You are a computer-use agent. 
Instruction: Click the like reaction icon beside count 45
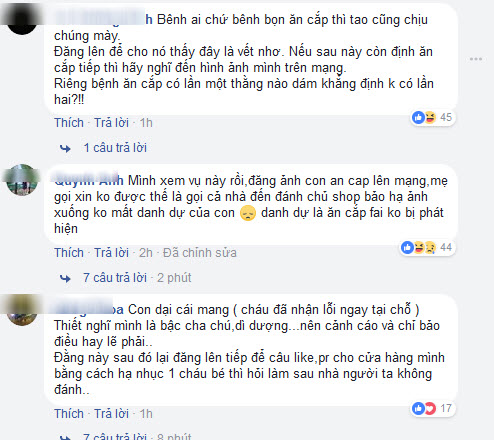418,117
